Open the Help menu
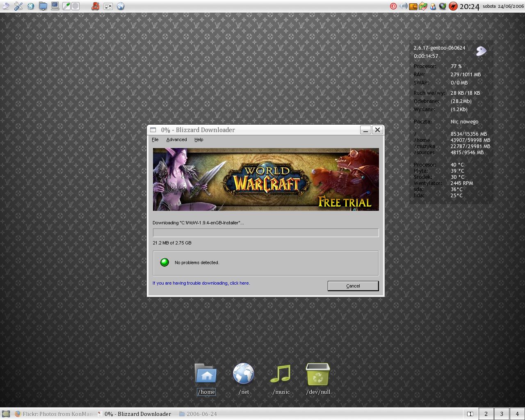This screenshot has height=420, width=525. click(199, 139)
